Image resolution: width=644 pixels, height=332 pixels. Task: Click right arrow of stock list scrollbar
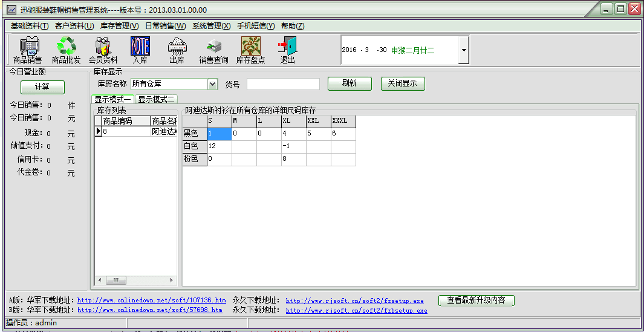coord(172,281)
